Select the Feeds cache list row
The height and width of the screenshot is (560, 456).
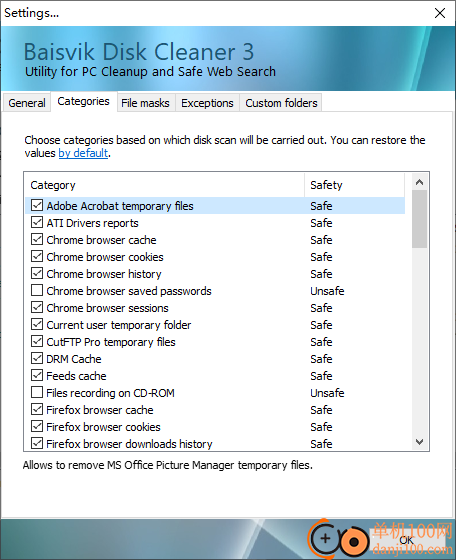215,376
